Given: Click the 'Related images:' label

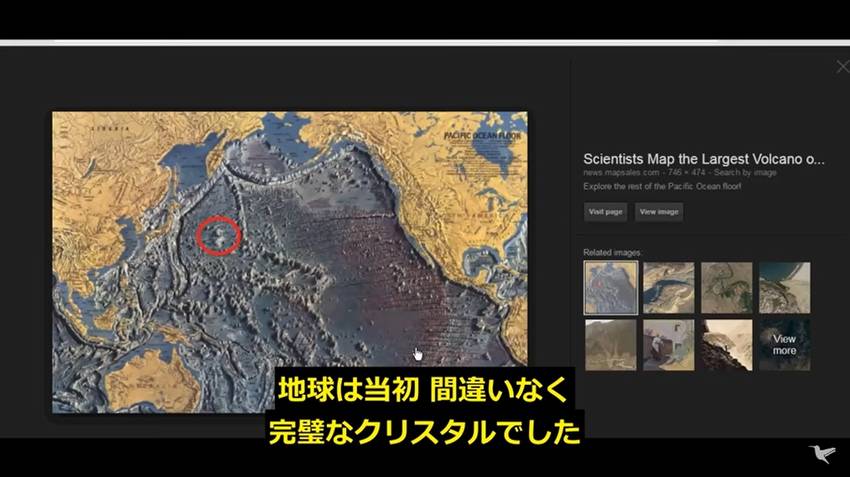Looking at the screenshot, I should 613,253.
